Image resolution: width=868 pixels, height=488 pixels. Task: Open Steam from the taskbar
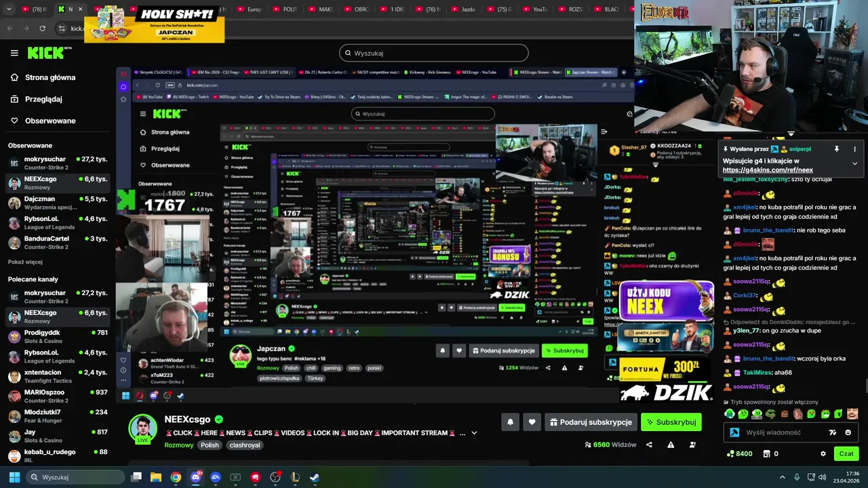315,477
